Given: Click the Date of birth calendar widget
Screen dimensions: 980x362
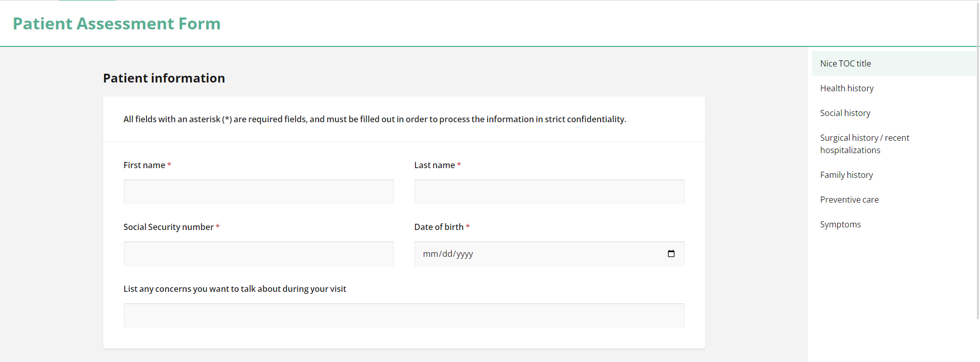Looking at the screenshot, I should (671, 253).
